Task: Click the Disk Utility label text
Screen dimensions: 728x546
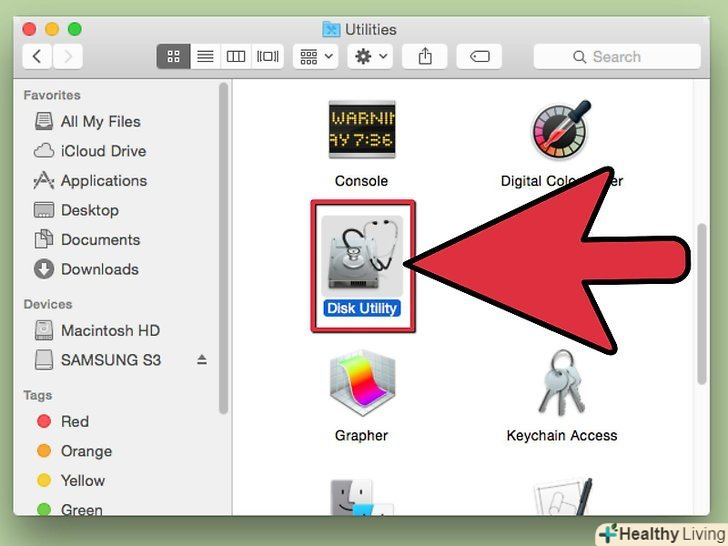Action: (362, 308)
